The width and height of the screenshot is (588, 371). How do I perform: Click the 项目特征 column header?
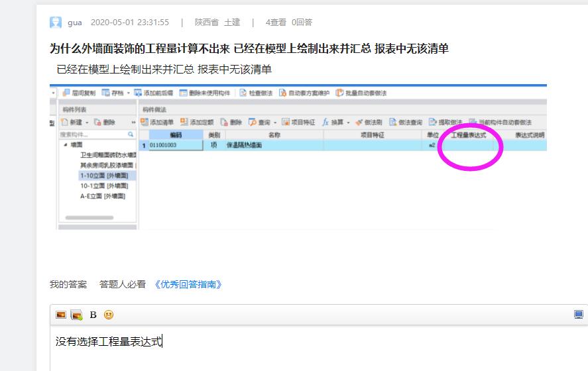(373, 135)
